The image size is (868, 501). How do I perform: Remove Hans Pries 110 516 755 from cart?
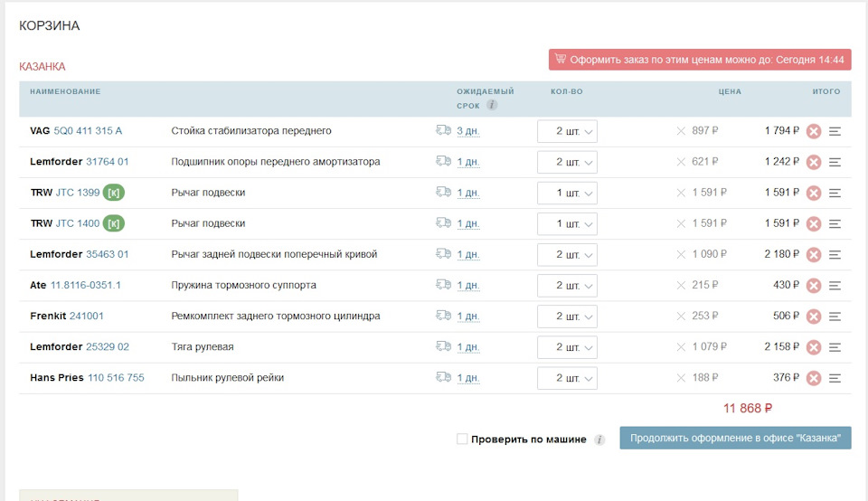813,378
